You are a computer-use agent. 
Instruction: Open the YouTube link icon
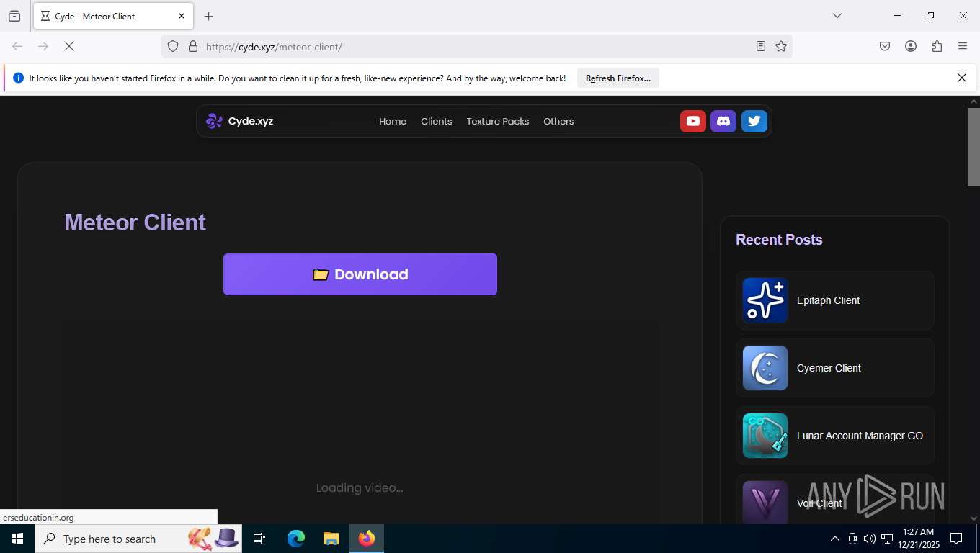pyautogui.click(x=692, y=121)
